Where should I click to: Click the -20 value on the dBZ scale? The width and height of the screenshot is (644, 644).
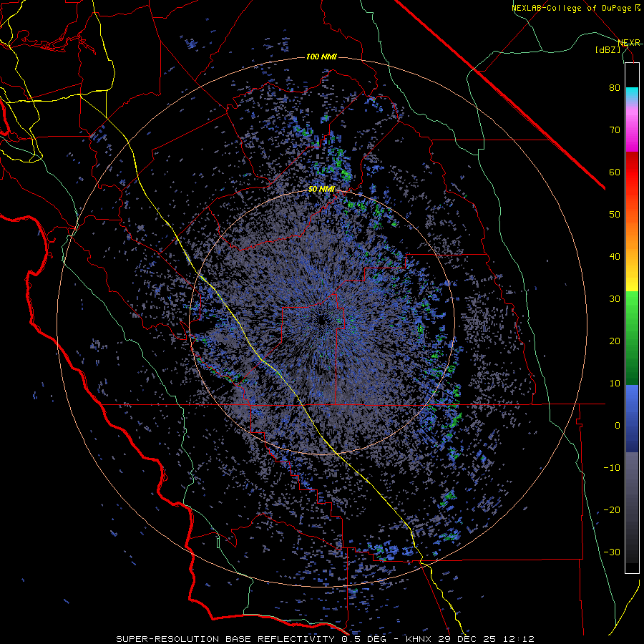(612, 510)
